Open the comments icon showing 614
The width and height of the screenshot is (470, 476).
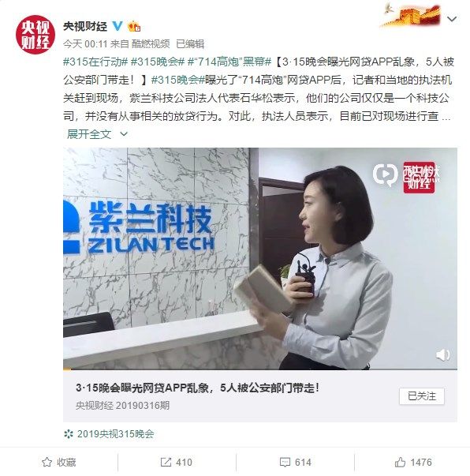tap(285, 463)
